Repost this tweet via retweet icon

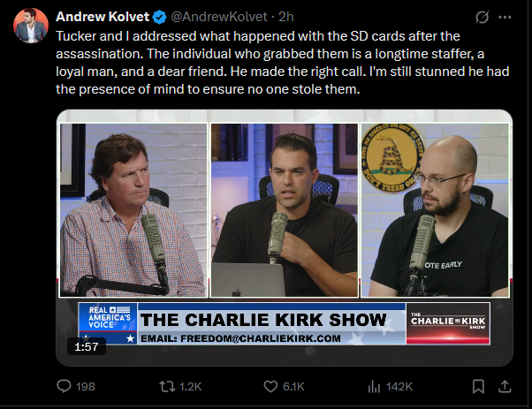(167, 386)
